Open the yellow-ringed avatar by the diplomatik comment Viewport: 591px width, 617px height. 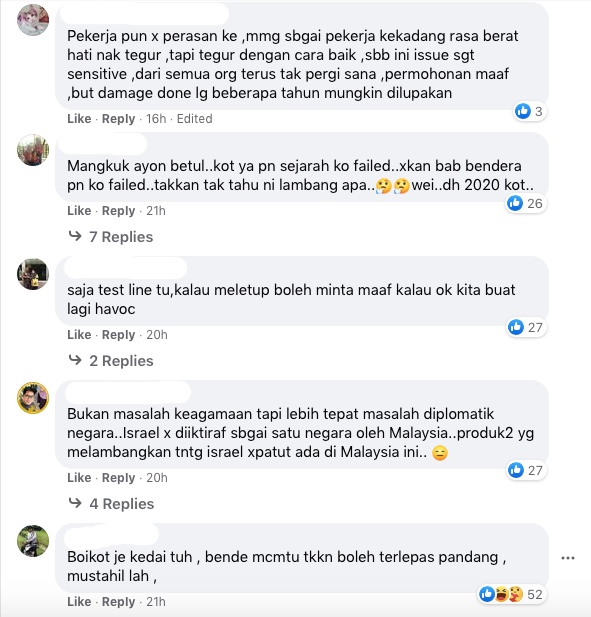pos(33,398)
